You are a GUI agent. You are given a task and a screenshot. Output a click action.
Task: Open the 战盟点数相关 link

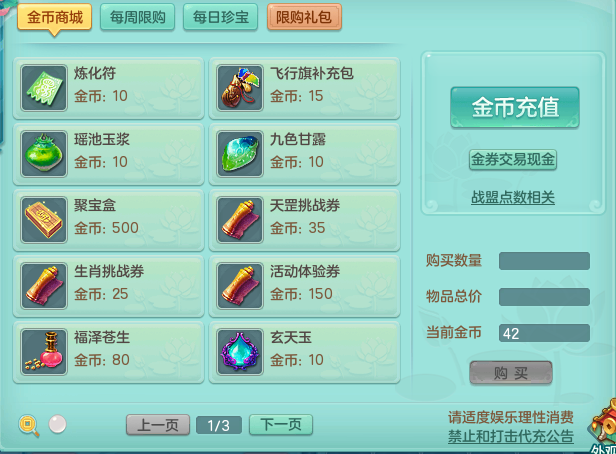click(513, 197)
